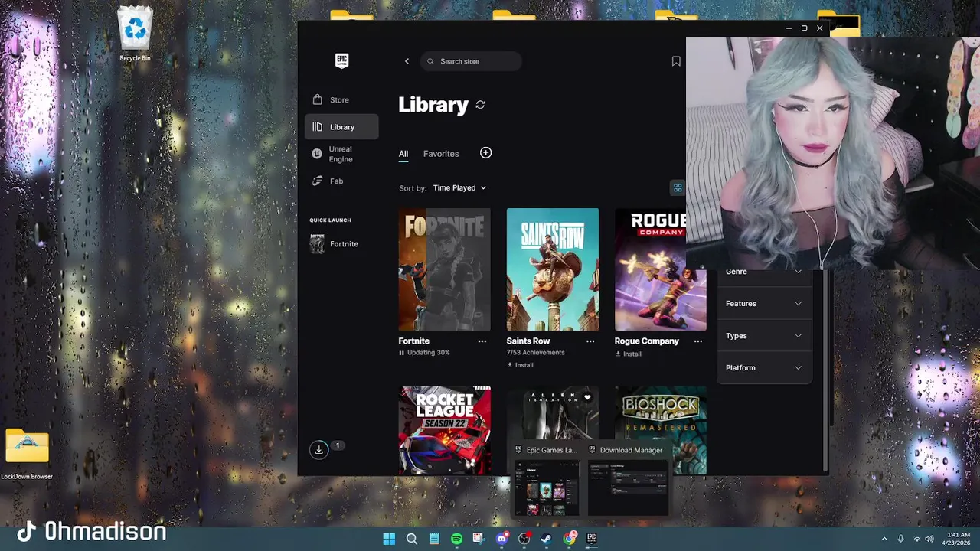Toggle favorite heart on Alien Isolation
Image resolution: width=980 pixels, height=551 pixels.
click(587, 397)
